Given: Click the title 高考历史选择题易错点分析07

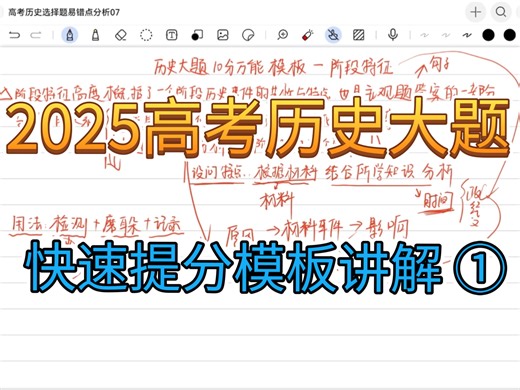Looking at the screenshot, I should coord(64,12).
